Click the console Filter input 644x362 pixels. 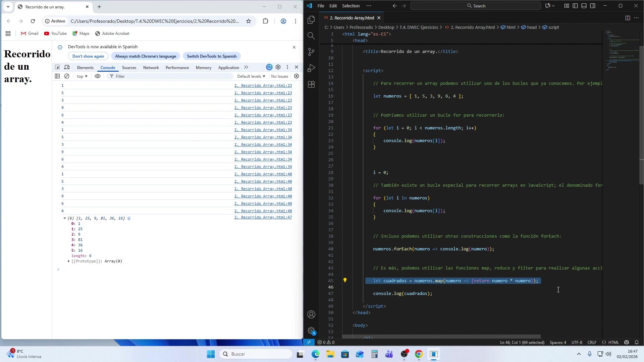coord(170,76)
